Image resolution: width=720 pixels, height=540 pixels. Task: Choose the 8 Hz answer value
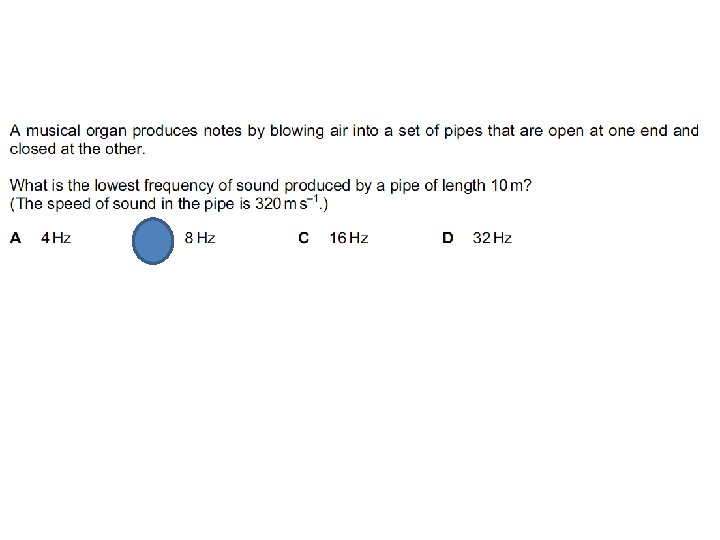click(200, 238)
